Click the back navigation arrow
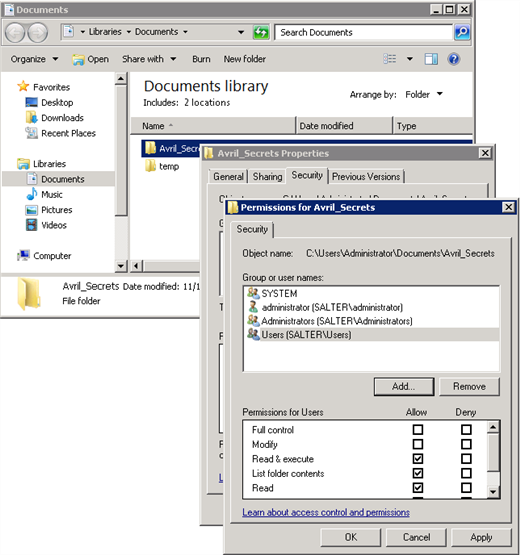The height and width of the screenshot is (555, 520). click(15, 33)
